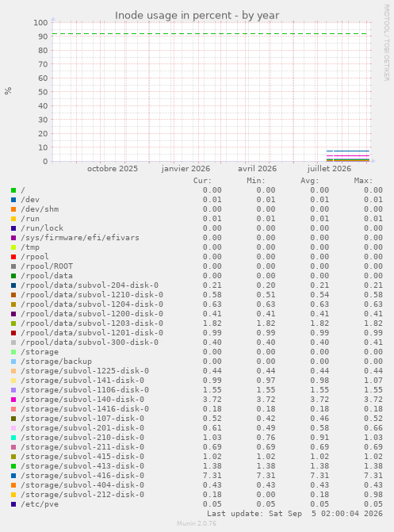
Task: Select /storage/subvol-1106-disk-0 label
Action: (85, 390)
